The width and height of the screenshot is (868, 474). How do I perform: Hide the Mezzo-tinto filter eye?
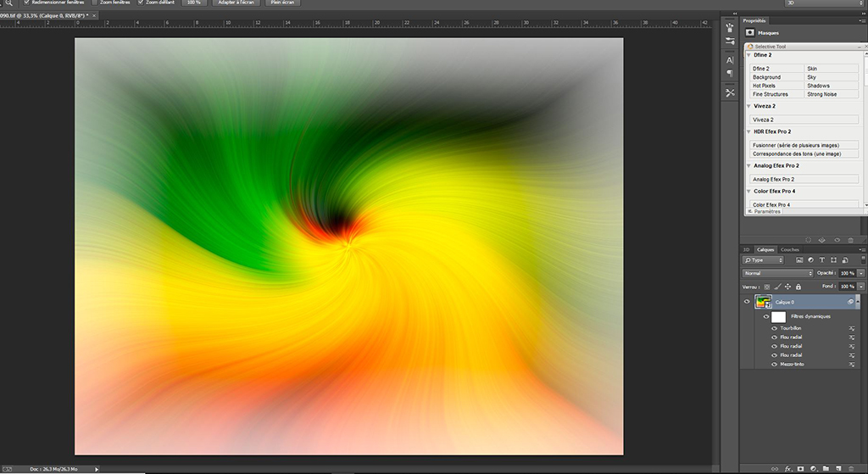tap(775, 365)
